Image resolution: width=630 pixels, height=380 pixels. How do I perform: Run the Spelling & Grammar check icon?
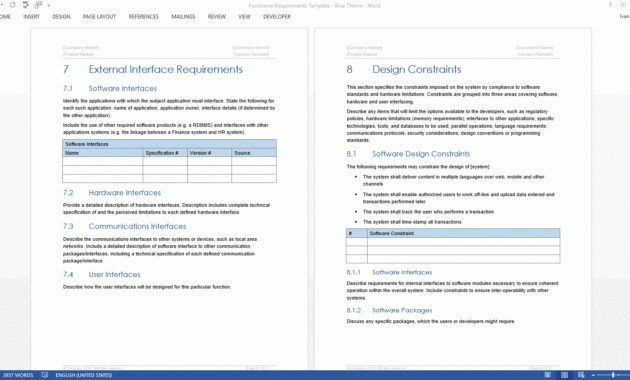[x=25, y=5]
